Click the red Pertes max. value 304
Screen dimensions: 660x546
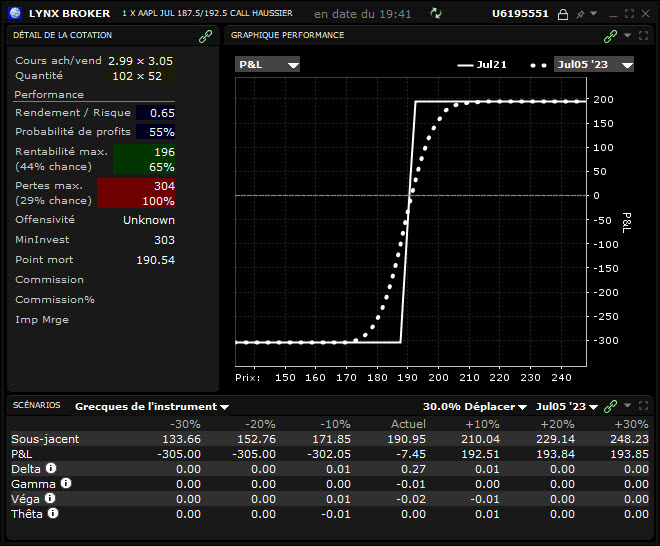click(x=164, y=186)
